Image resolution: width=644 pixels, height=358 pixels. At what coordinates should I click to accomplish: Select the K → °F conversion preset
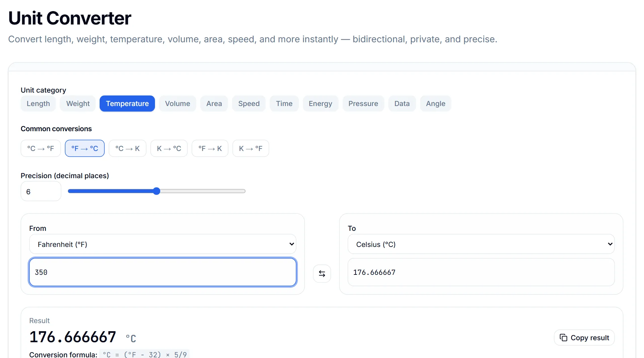point(251,148)
